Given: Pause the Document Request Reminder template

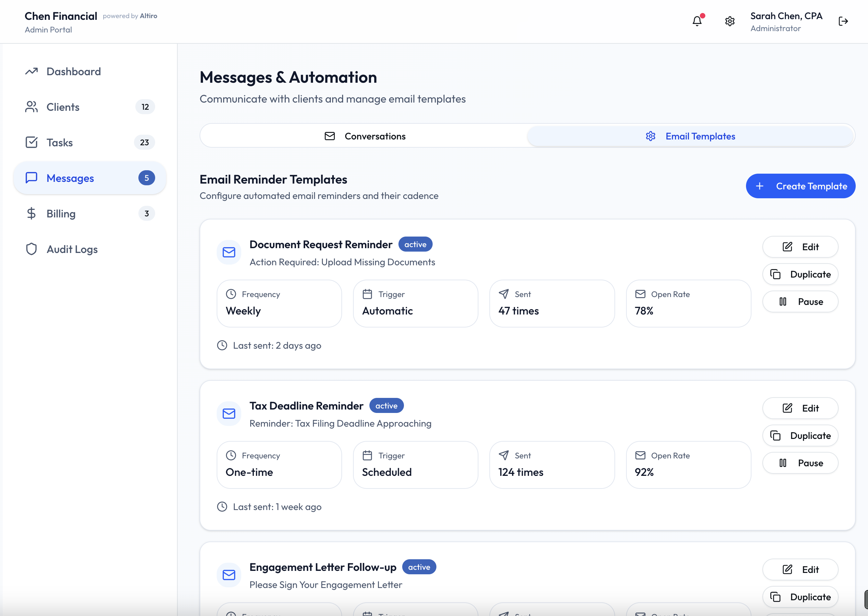Looking at the screenshot, I should [800, 302].
